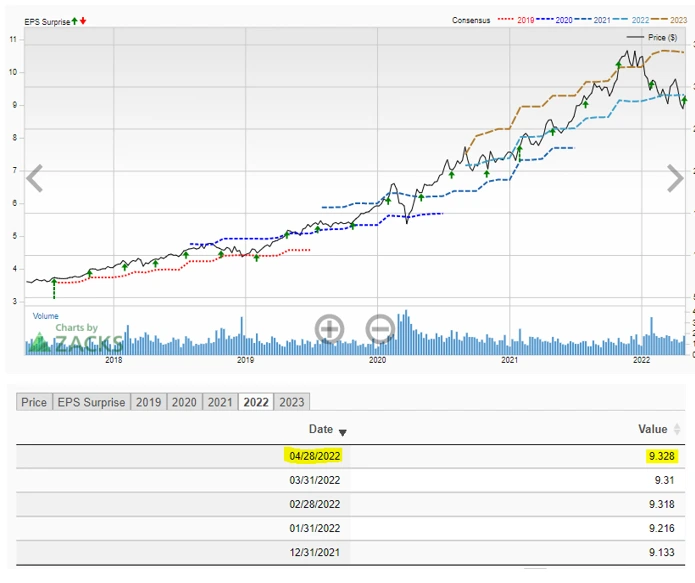Click the Value column header
695x583 pixels.
(652, 429)
